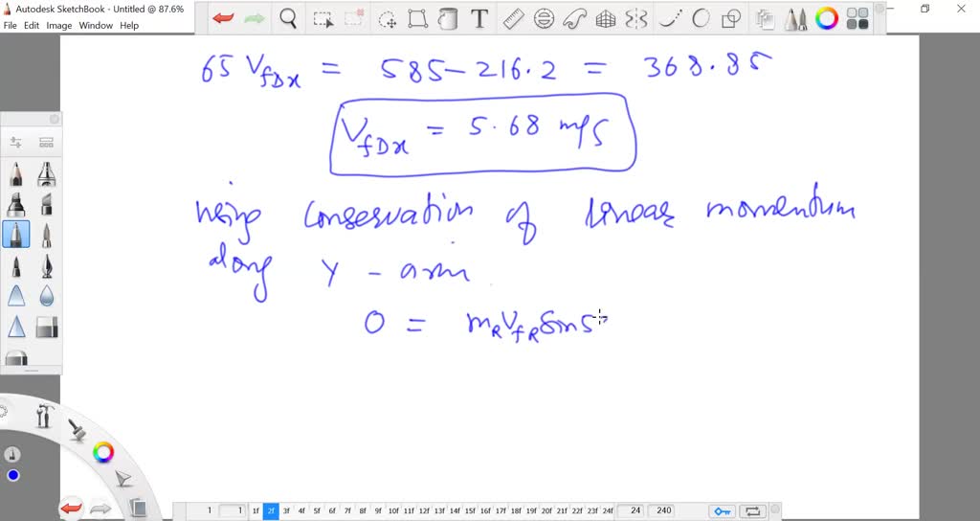980x521 pixels.
Task: Open tools settings in the corner lagoon
Action: 44,416
